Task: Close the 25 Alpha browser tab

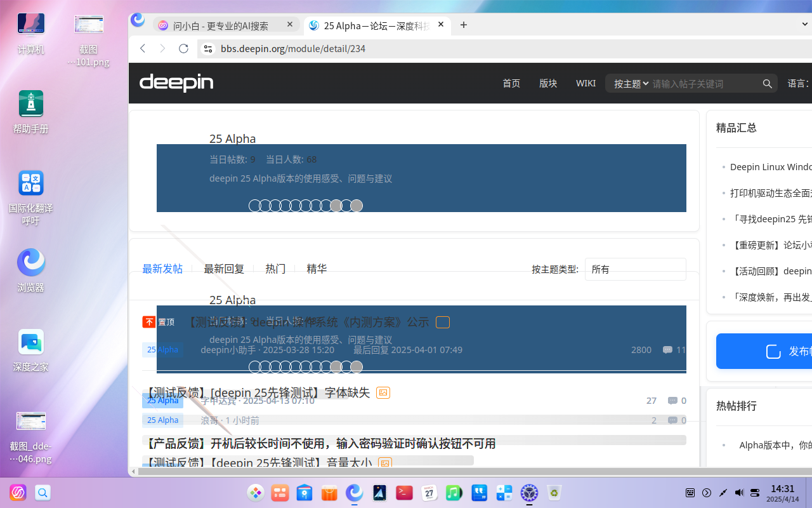Action: click(x=442, y=25)
